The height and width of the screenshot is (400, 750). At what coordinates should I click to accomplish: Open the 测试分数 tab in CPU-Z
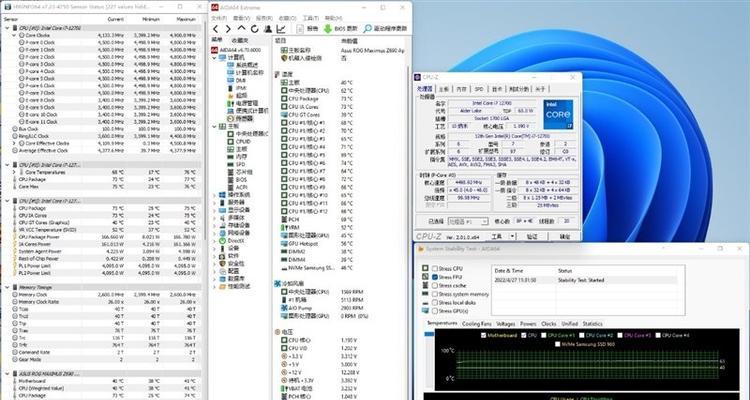point(519,89)
